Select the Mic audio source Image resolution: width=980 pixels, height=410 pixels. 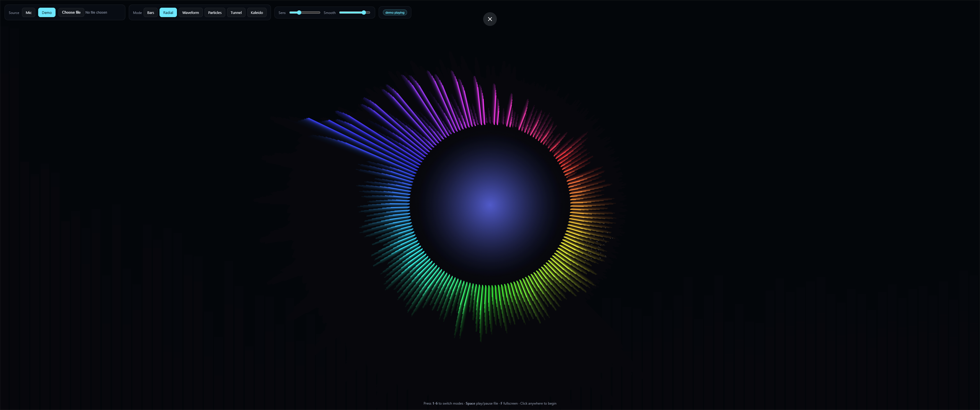tap(29, 13)
